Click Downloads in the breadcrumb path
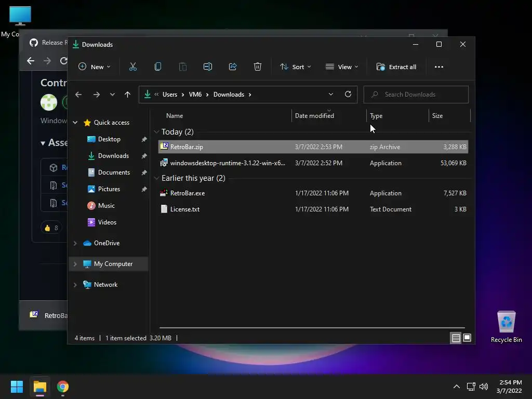Screen dimensions: 532x399 [x=229, y=95]
